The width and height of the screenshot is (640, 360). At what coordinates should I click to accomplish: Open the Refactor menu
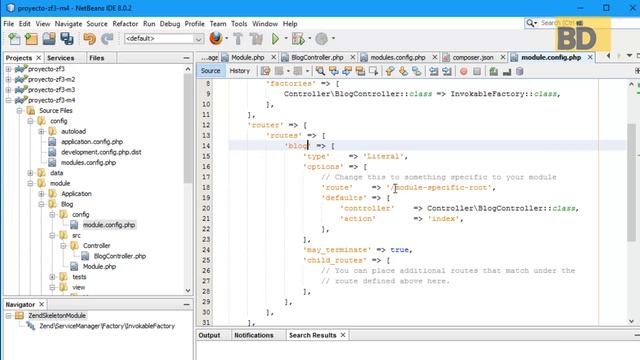[x=125, y=24]
